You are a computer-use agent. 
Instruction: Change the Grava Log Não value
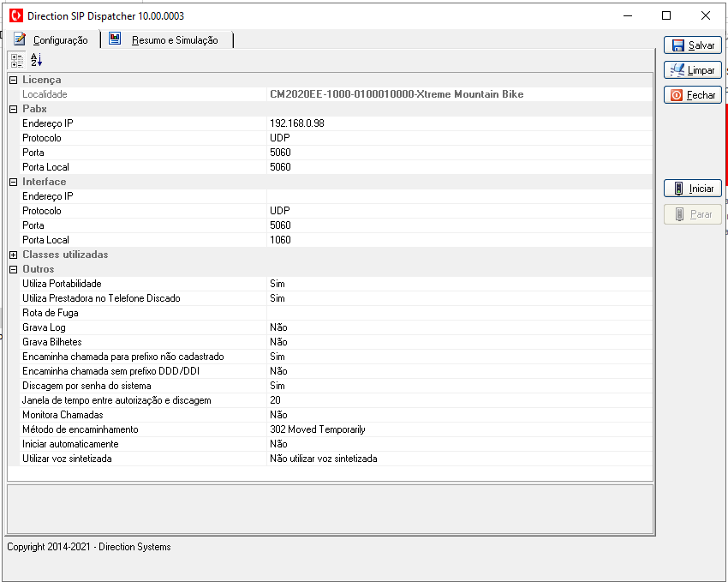(460, 327)
